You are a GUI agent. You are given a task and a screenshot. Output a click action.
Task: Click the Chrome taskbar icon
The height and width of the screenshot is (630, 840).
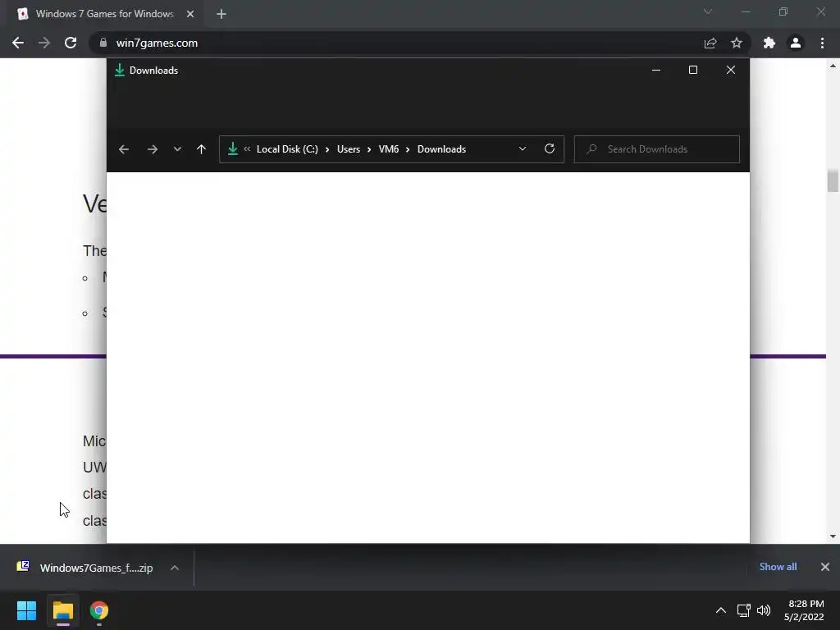99,610
